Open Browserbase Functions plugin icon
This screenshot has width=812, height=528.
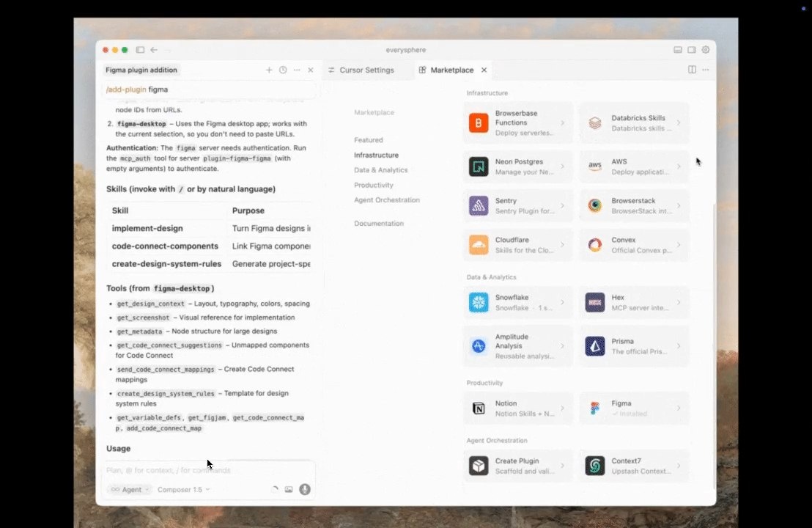point(479,122)
